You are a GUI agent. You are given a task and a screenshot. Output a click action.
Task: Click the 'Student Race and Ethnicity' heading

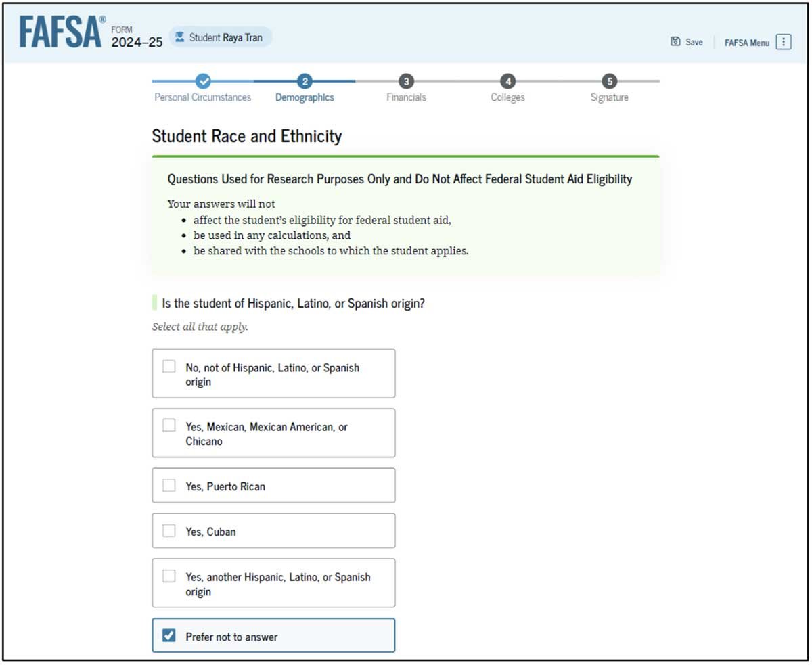click(x=247, y=136)
